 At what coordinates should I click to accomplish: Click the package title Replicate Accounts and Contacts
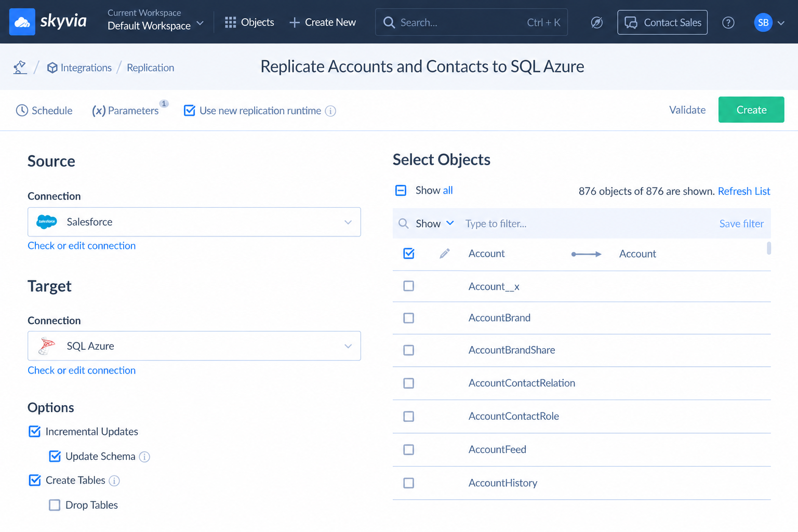click(422, 66)
